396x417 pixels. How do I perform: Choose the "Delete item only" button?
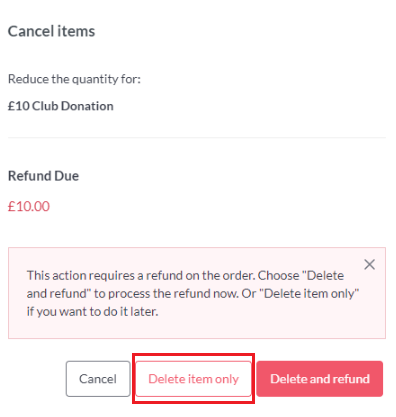pyautogui.click(x=193, y=379)
